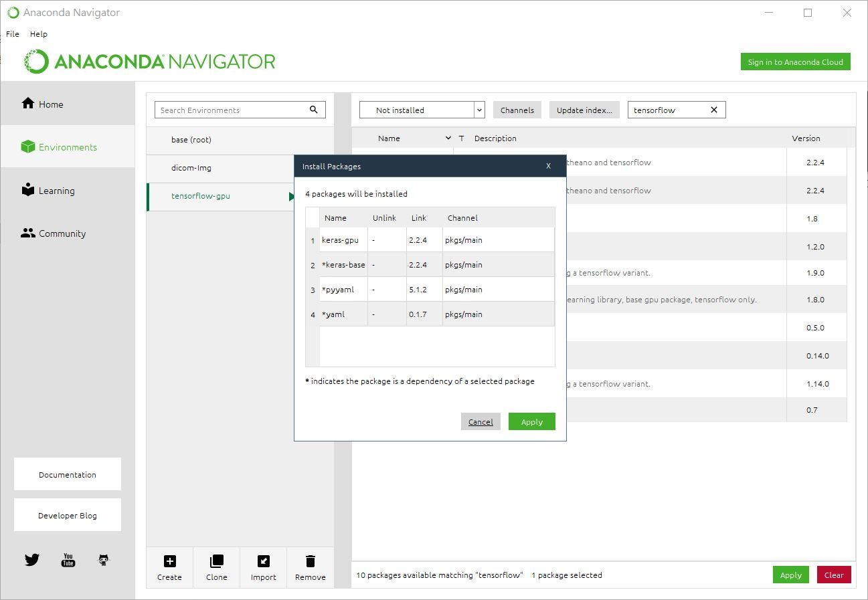Select the keras-gpu row in dialog

[x=430, y=239]
